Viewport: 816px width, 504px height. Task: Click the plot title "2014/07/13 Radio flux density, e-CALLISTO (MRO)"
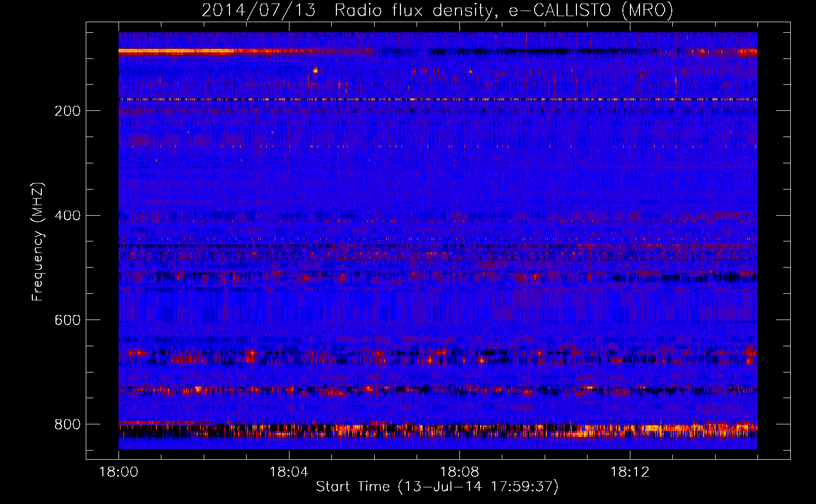tap(437, 10)
